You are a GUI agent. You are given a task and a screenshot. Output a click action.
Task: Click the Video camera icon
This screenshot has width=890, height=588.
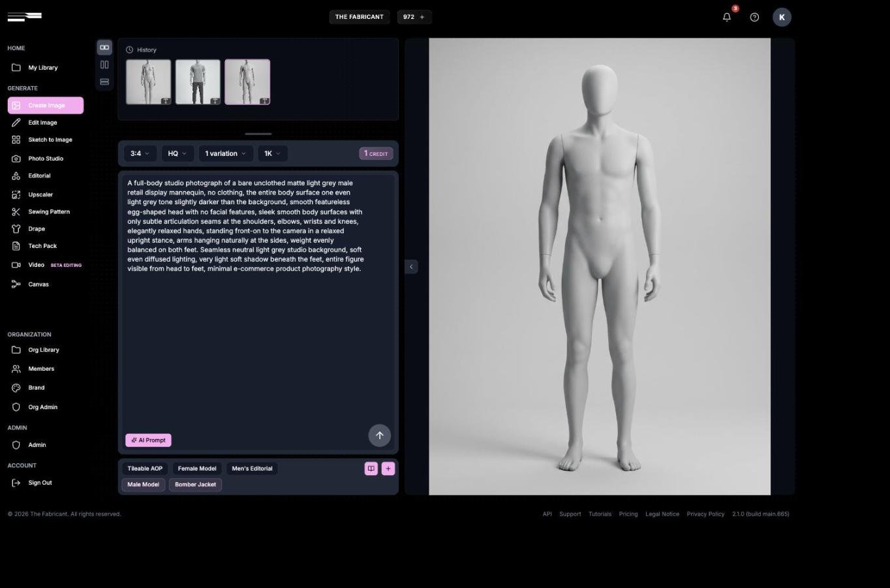(16, 265)
